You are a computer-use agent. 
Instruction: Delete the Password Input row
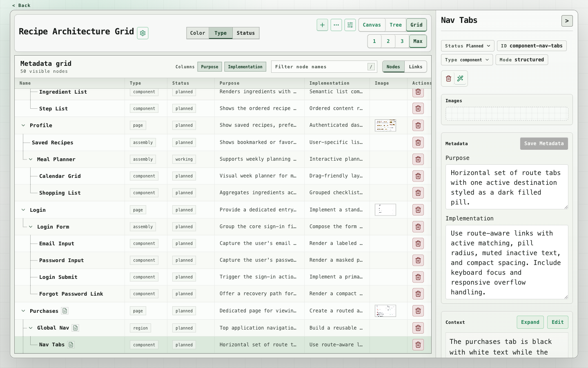point(418,260)
